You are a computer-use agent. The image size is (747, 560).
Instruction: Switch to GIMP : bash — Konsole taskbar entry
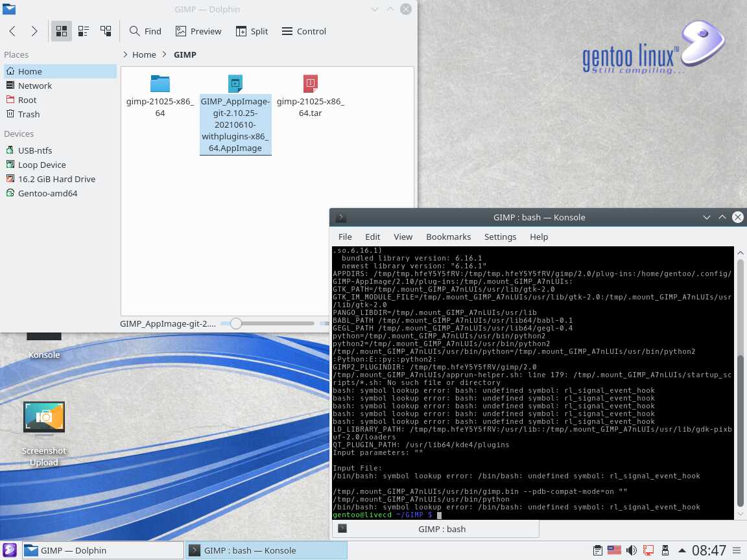[267, 550]
